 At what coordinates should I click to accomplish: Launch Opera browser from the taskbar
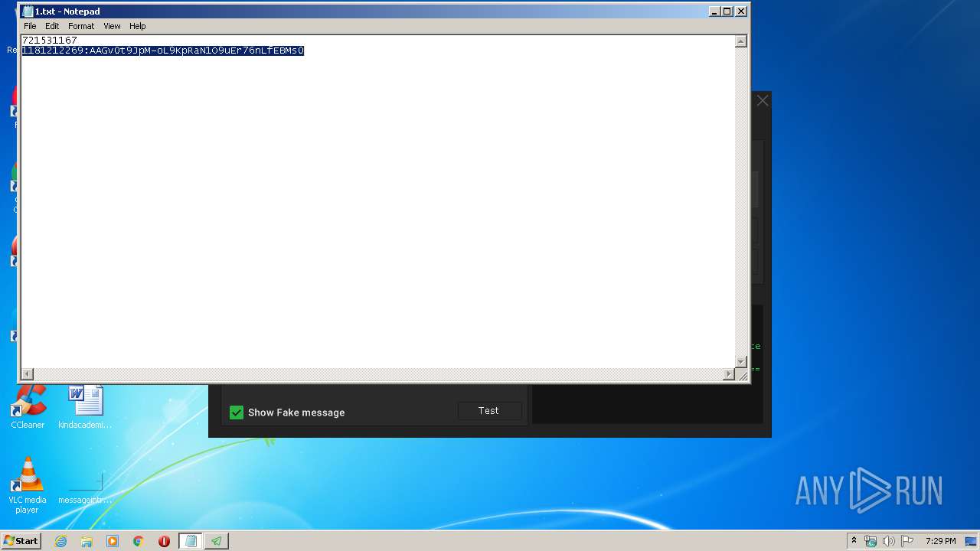(x=164, y=541)
